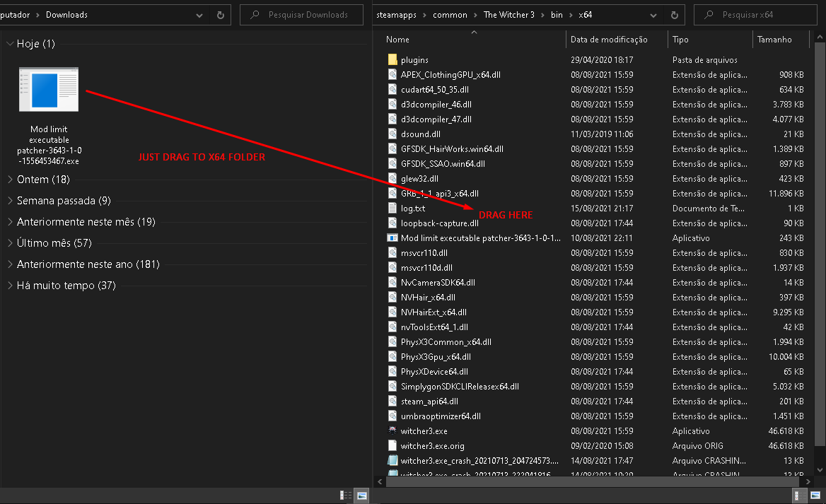Sort by the Tamanho column header
The image size is (826, 504).
tap(774, 40)
